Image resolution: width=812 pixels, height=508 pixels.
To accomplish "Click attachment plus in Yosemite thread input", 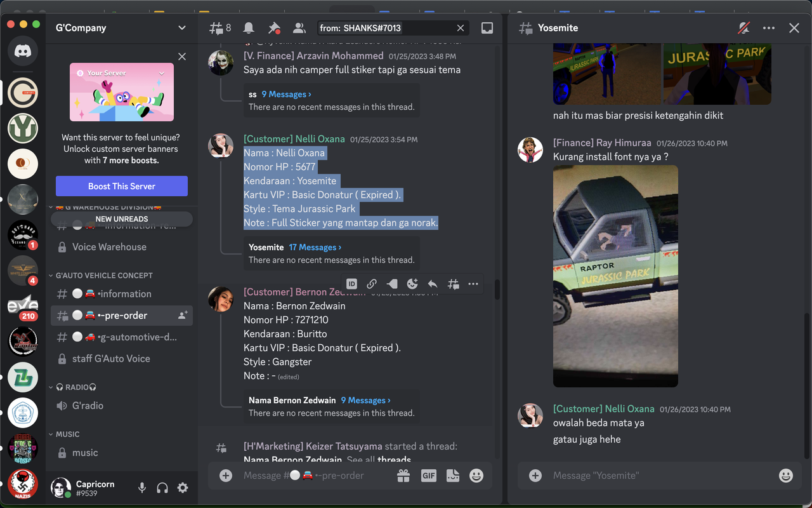I will point(535,476).
